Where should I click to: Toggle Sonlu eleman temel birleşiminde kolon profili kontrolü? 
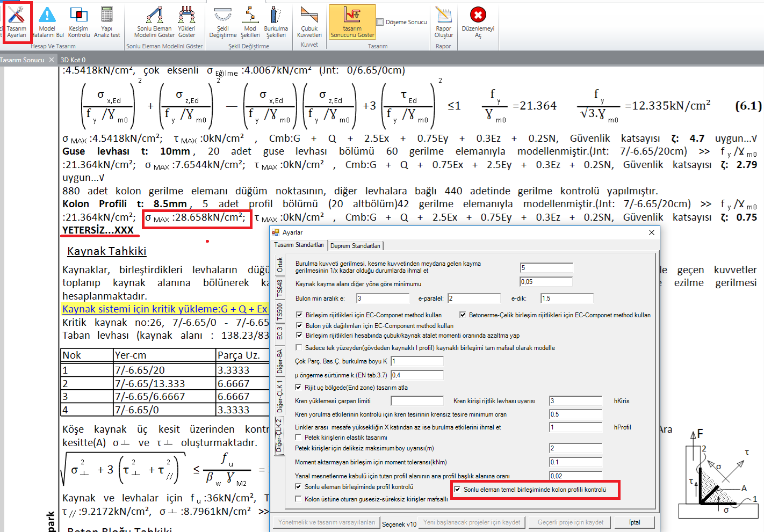click(458, 490)
